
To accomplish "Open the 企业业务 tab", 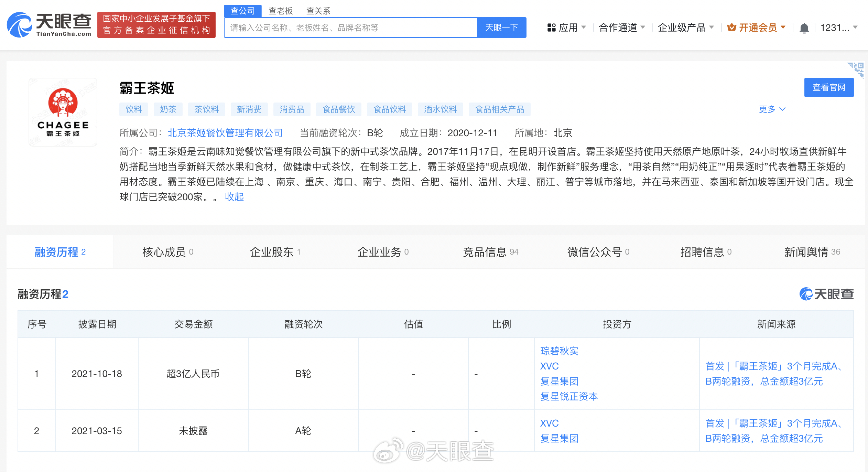I will click(383, 252).
